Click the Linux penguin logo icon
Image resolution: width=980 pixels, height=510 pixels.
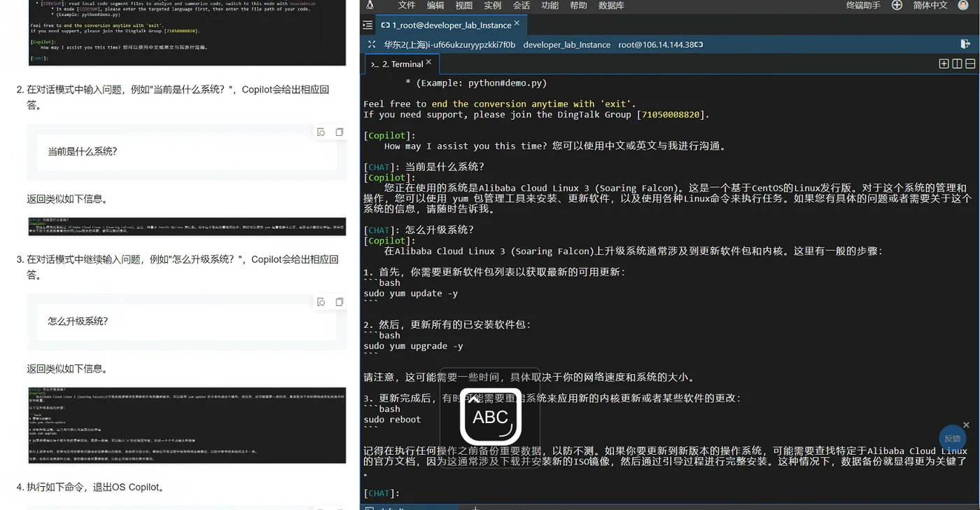[370, 5]
